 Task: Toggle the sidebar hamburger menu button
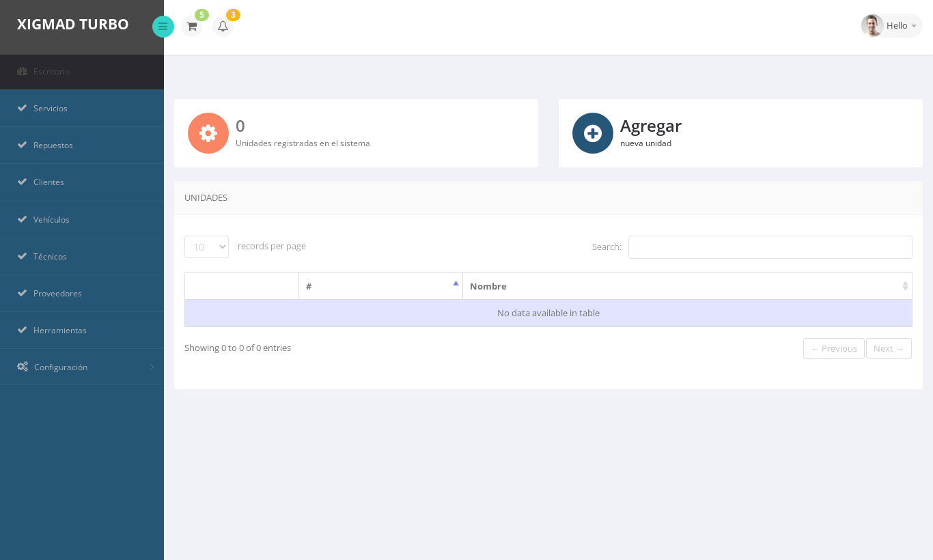pyautogui.click(x=163, y=27)
